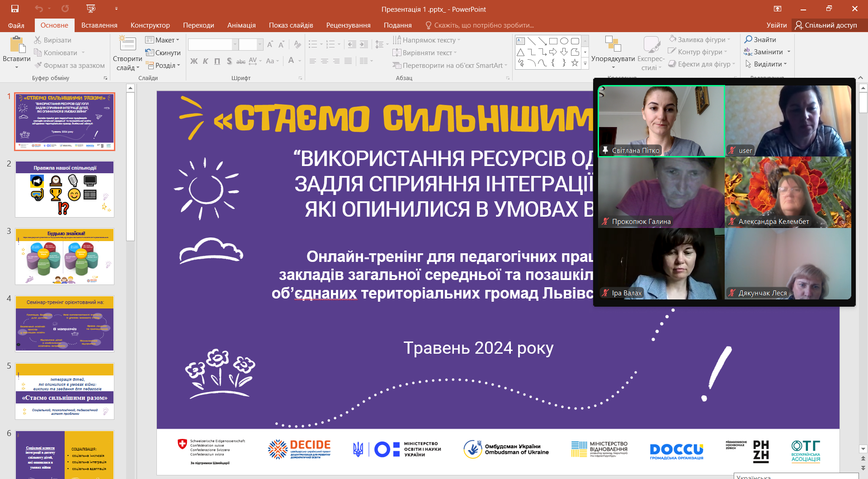Image resolution: width=868 pixels, height=479 pixels.
Task: Expand the Section (Розділ) dropdown
Action: [x=163, y=65]
